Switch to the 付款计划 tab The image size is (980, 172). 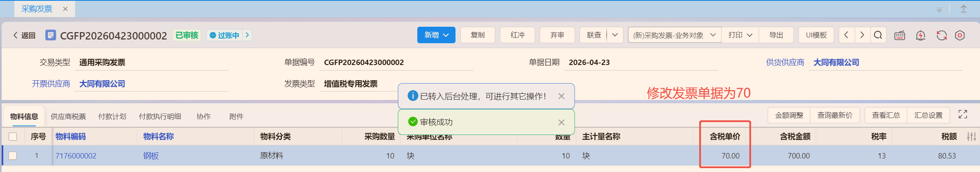tap(112, 116)
